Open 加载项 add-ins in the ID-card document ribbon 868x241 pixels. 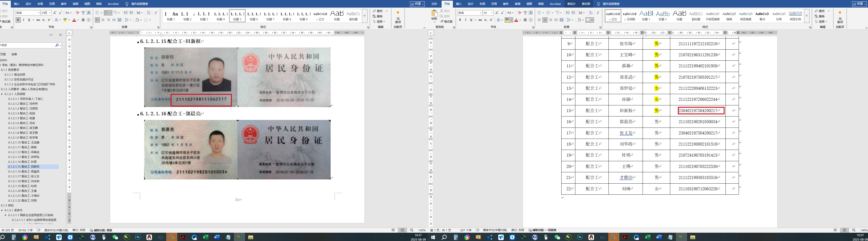point(398,17)
